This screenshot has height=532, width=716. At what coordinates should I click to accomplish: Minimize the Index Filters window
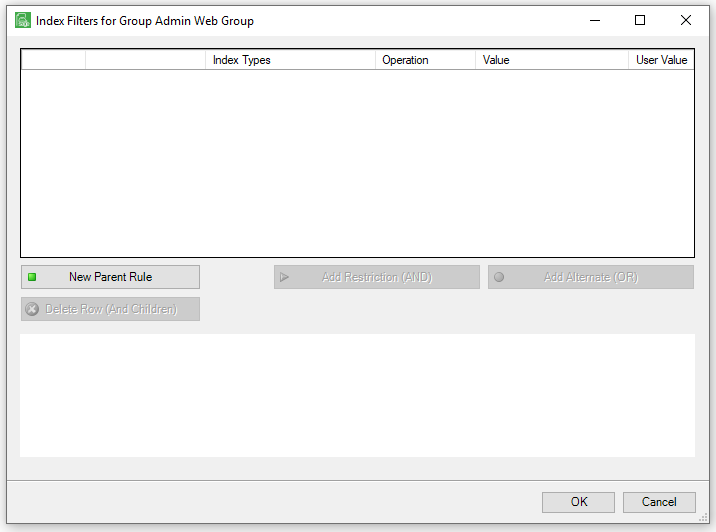595,21
